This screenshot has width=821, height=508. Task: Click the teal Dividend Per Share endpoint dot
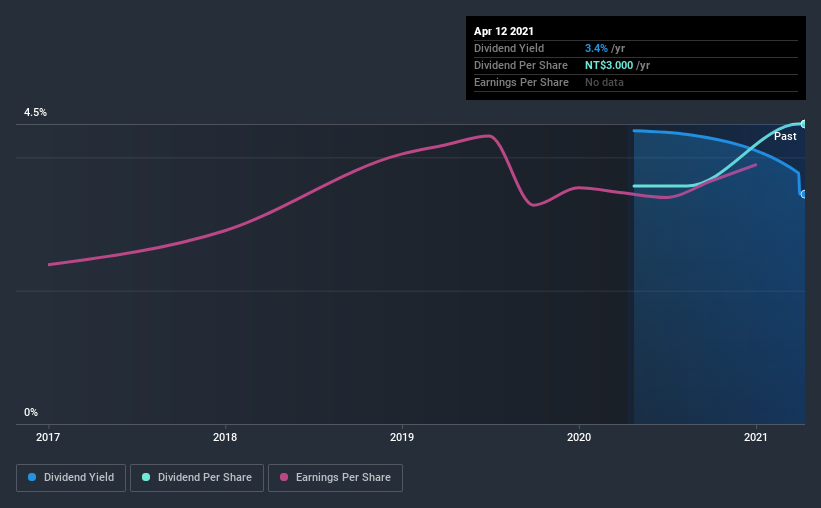tap(803, 124)
